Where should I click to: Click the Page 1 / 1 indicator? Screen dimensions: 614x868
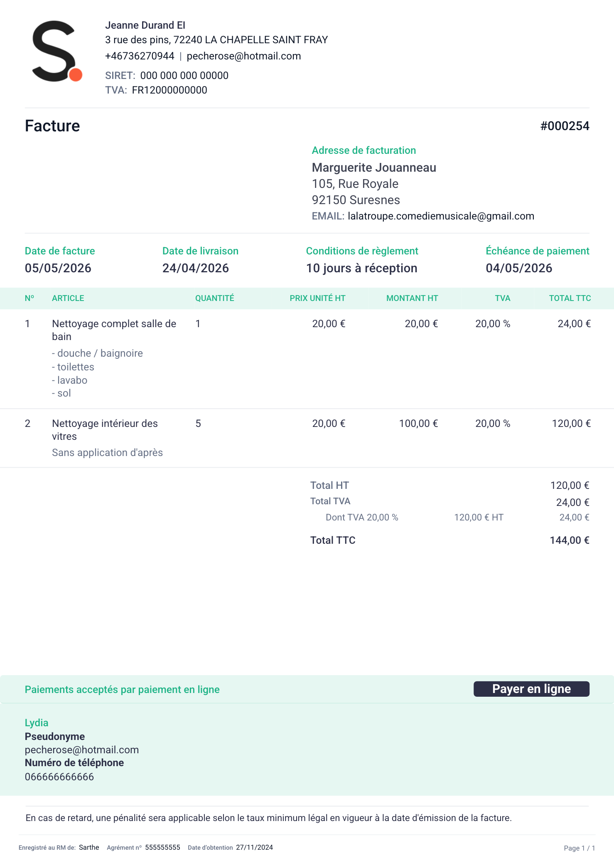tap(579, 848)
